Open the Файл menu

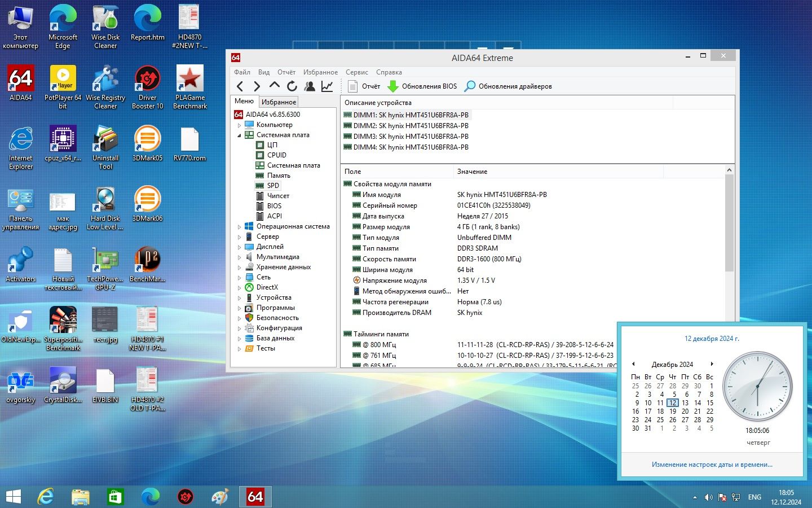point(242,72)
